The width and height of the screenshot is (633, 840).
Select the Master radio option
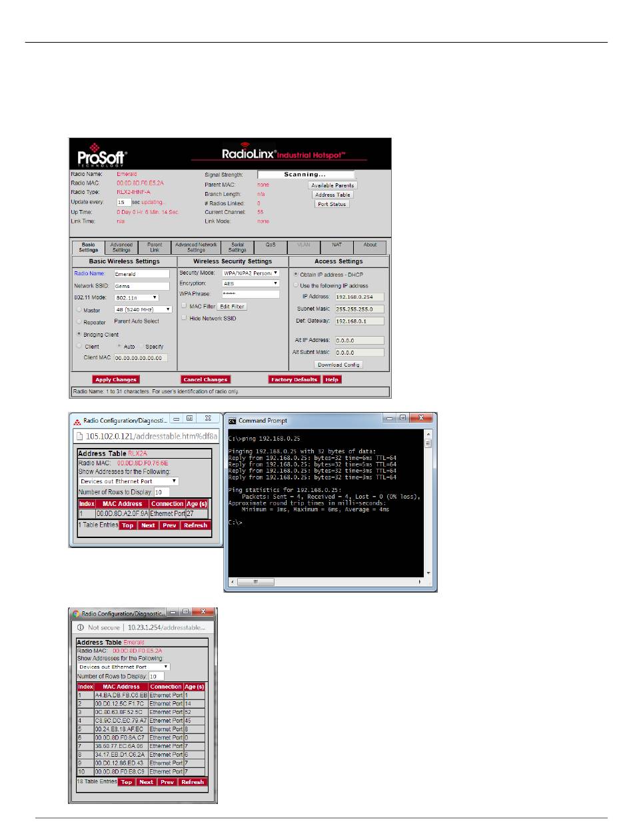coord(80,309)
